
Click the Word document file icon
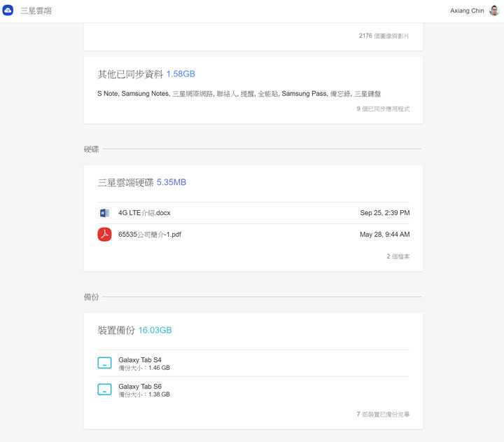pyautogui.click(x=104, y=213)
